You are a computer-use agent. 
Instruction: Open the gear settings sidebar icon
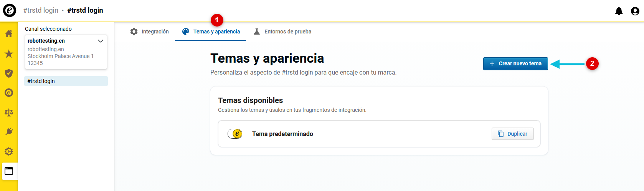pyautogui.click(x=9, y=151)
